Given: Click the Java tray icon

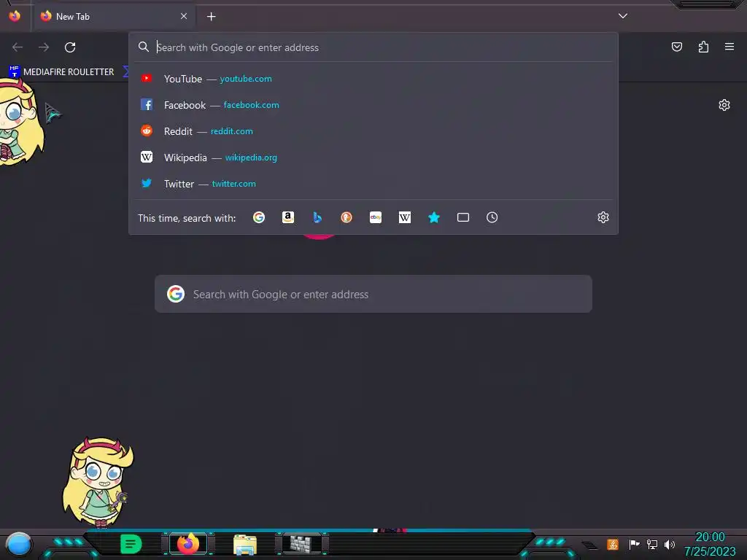Looking at the screenshot, I should (x=613, y=544).
